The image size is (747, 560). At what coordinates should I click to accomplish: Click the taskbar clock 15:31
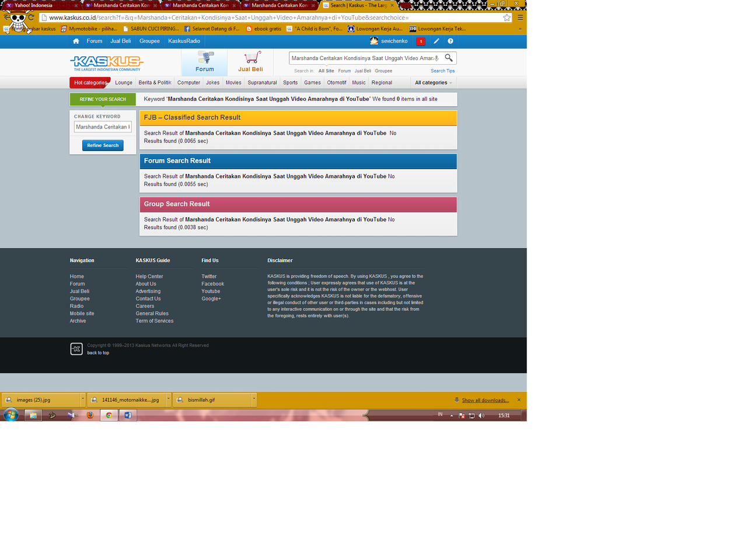pos(504,416)
